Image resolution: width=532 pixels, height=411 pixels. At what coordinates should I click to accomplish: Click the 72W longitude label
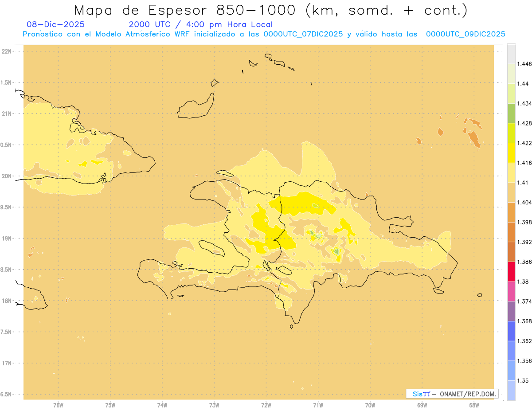point(266,405)
